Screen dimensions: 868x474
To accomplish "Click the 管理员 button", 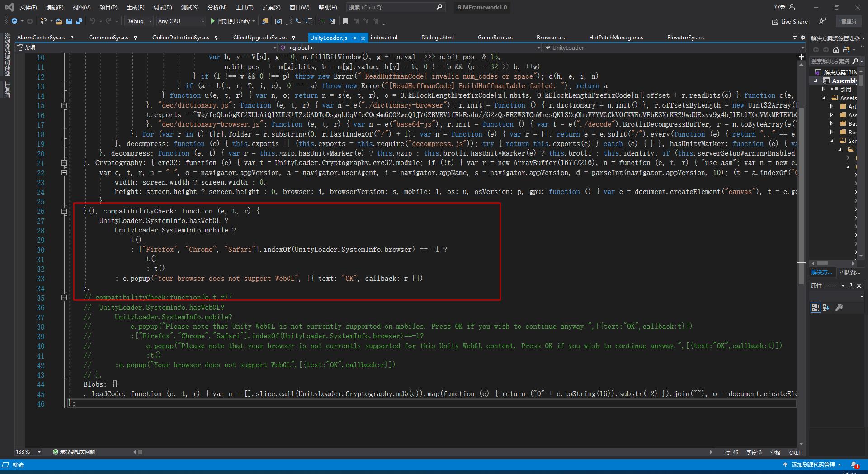I will 849,21.
